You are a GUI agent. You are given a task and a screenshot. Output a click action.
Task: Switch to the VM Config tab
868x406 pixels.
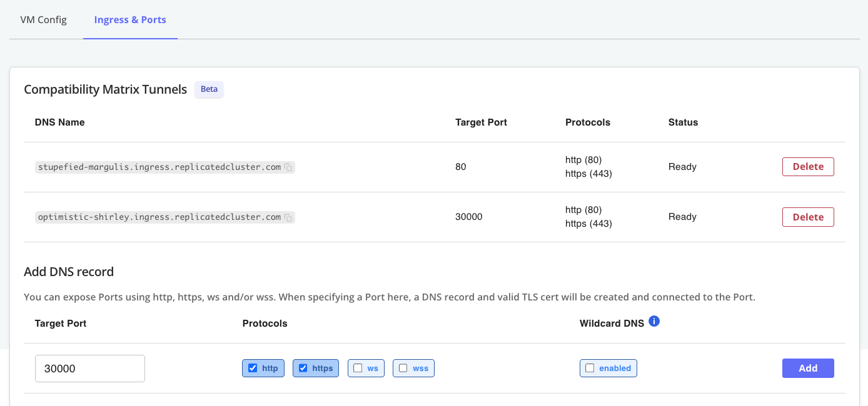[43, 19]
